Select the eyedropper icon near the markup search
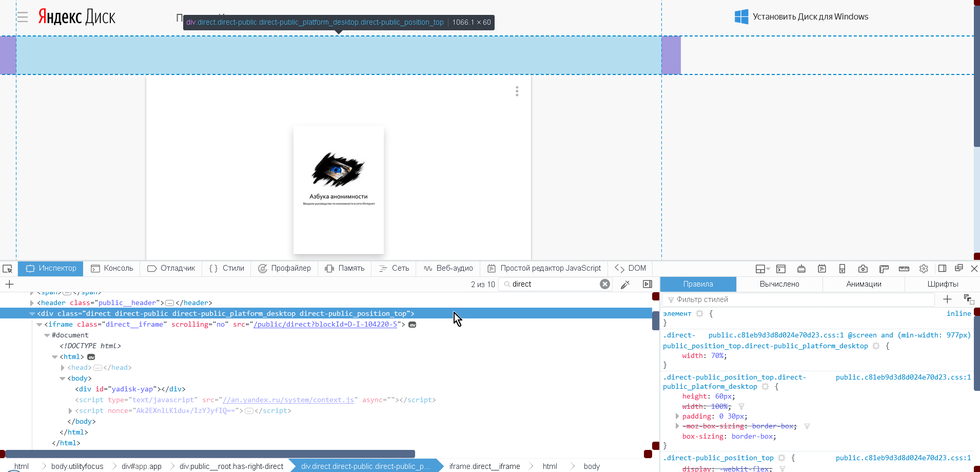 point(625,284)
